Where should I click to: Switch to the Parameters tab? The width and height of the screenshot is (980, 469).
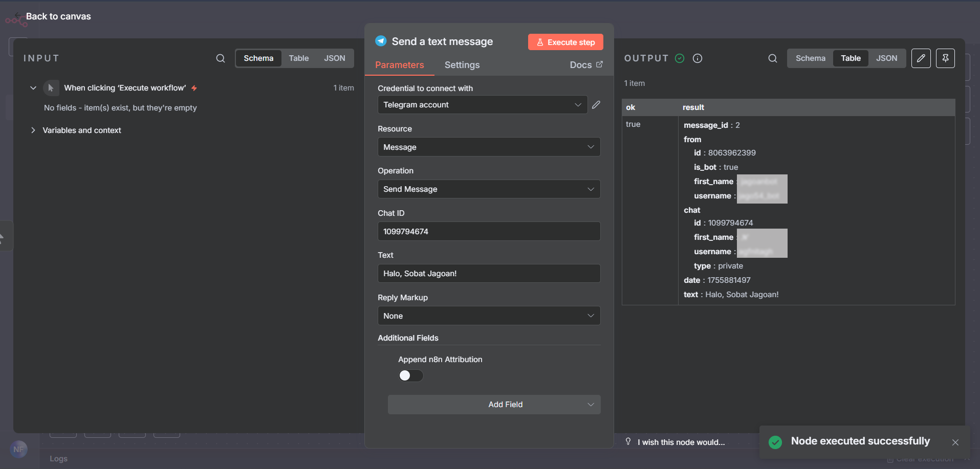pyautogui.click(x=399, y=65)
